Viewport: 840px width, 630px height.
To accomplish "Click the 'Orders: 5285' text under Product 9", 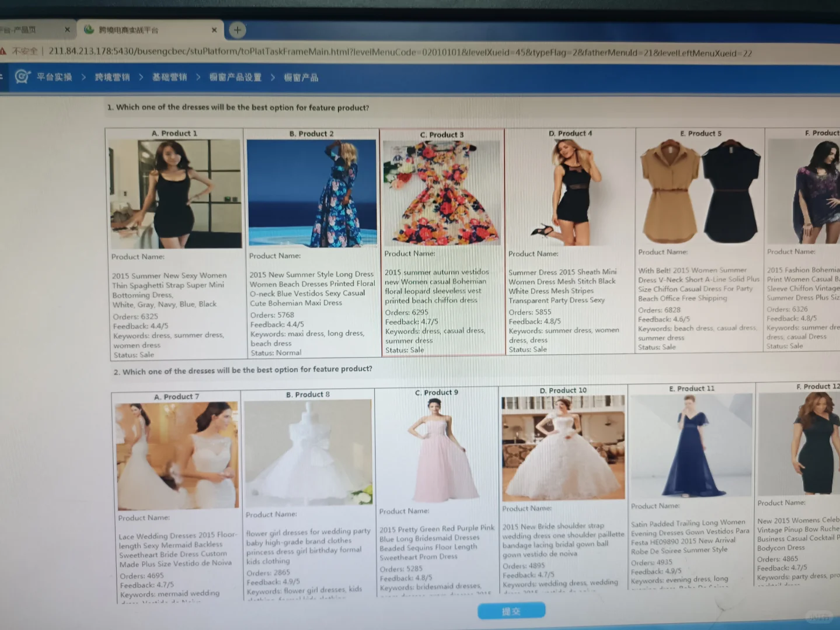I will click(x=402, y=569).
